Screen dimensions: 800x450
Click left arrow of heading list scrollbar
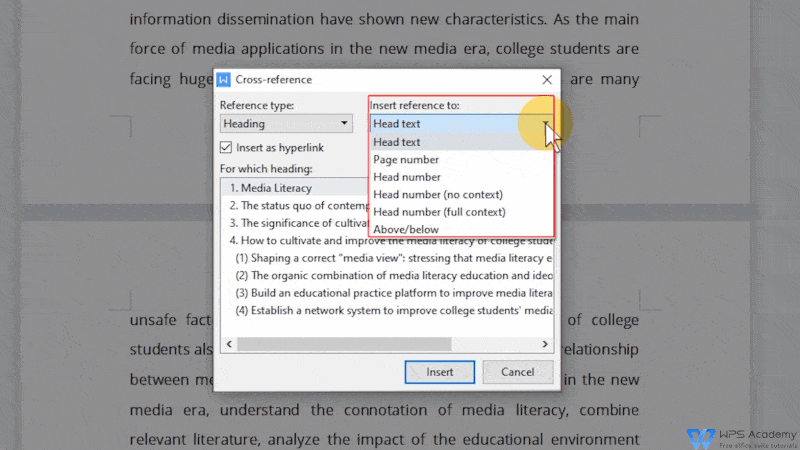pos(227,344)
